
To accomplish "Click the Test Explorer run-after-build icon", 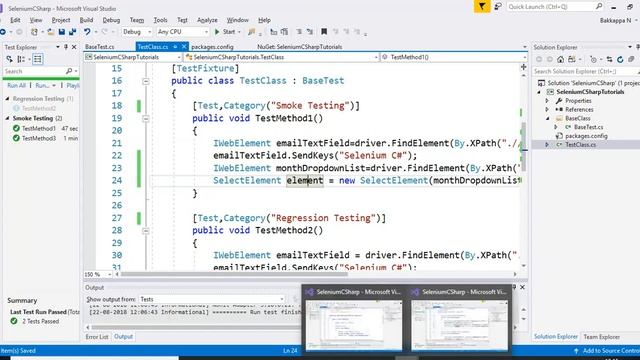I will click(x=9, y=59).
